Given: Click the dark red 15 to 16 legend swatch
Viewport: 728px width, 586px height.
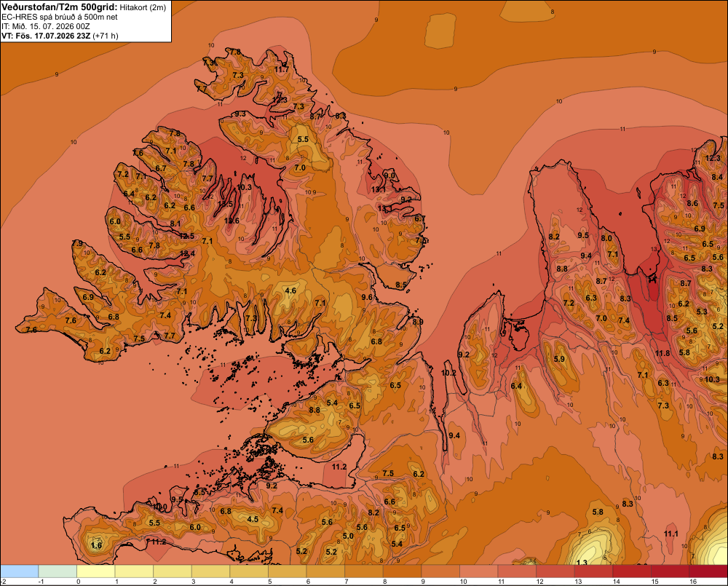Looking at the screenshot, I should pyautogui.click(x=670, y=571).
